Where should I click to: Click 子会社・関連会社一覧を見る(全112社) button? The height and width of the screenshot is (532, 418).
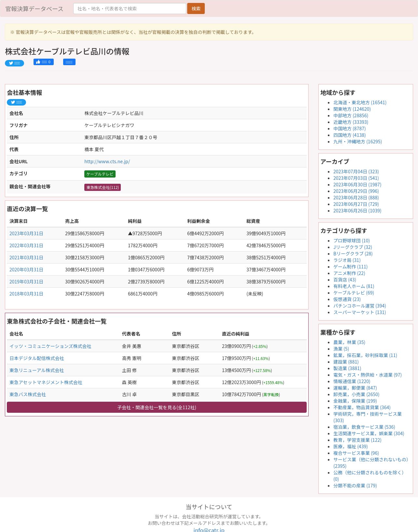point(157,407)
